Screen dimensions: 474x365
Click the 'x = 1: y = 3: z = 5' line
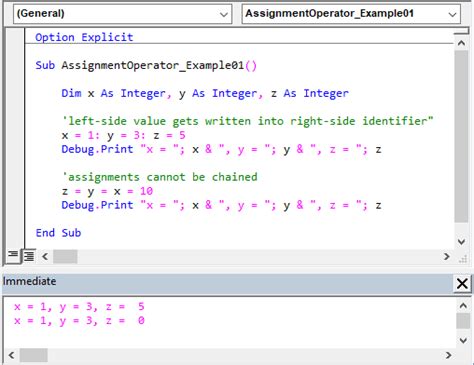click(x=123, y=135)
